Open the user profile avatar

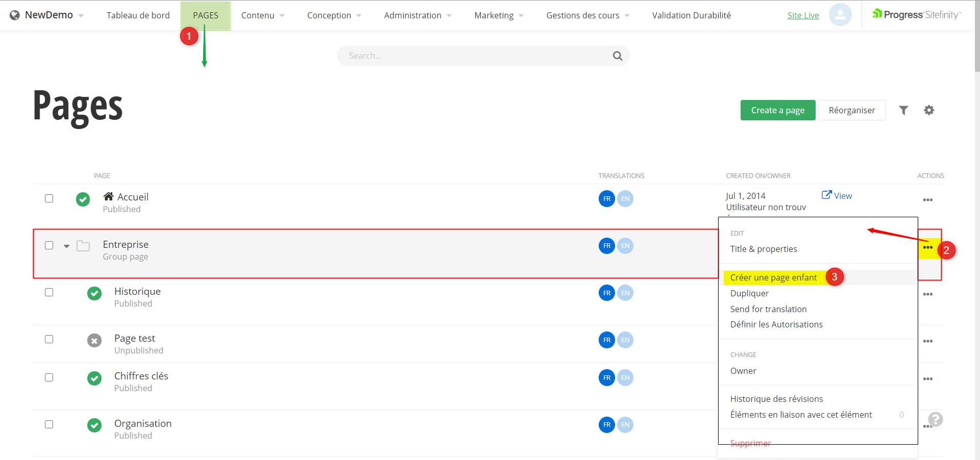[840, 15]
